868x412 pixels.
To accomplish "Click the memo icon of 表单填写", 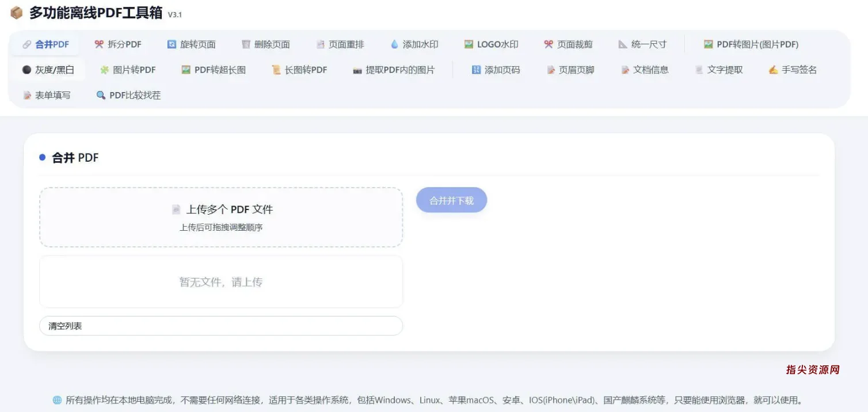I will point(26,96).
